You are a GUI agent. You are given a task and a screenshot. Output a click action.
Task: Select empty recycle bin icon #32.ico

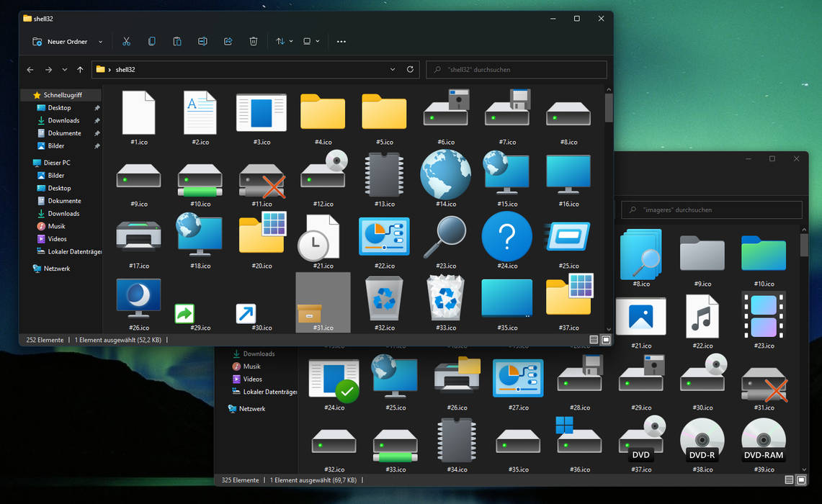[384, 303]
